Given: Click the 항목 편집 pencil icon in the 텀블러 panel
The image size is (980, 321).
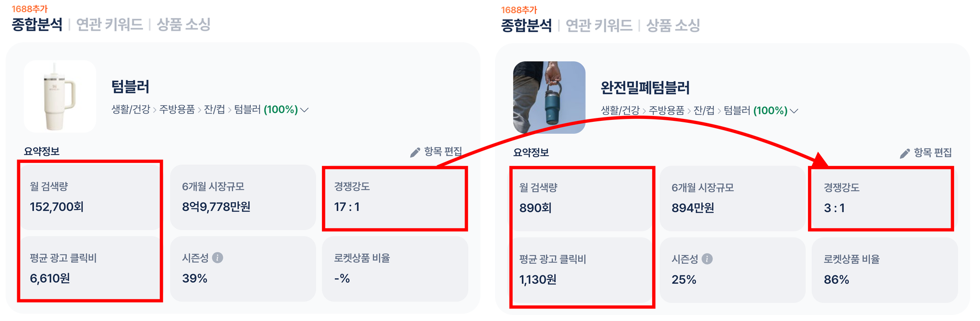Looking at the screenshot, I should click(416, 152).
